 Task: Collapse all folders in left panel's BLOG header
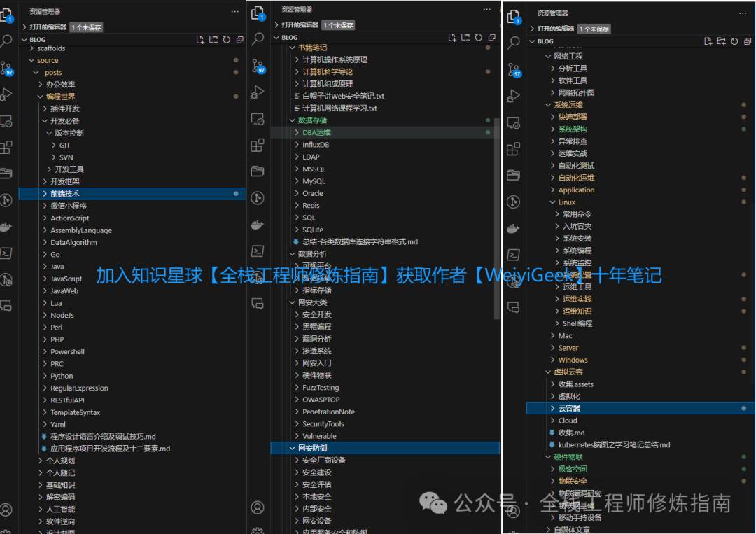click(x=240, y=40)
